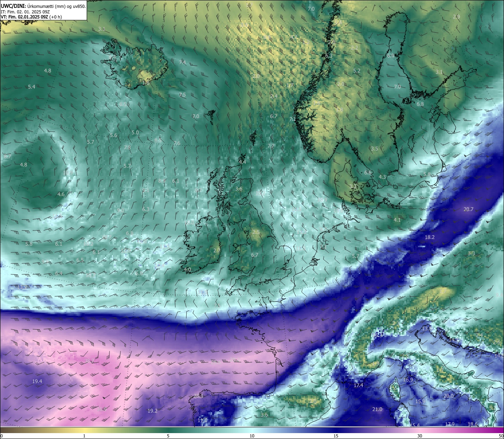
Task: Click the 2.5 value over England
Action: tap(256, 232)
